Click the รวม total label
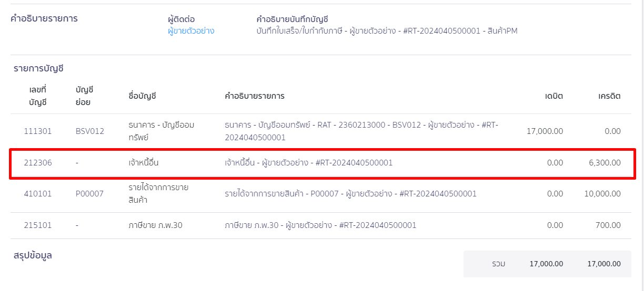This screenshot has height=291, width=644. coord(499,264)
